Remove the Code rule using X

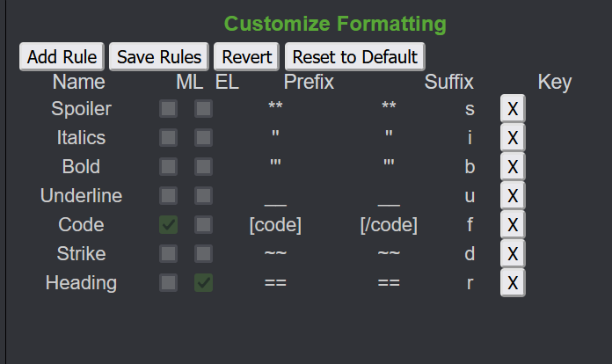[x=513, y=225]
